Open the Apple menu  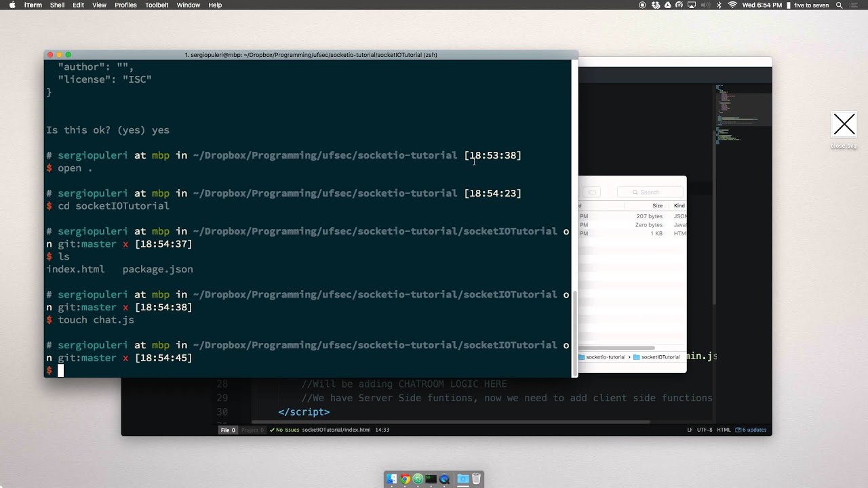(12, 5)
